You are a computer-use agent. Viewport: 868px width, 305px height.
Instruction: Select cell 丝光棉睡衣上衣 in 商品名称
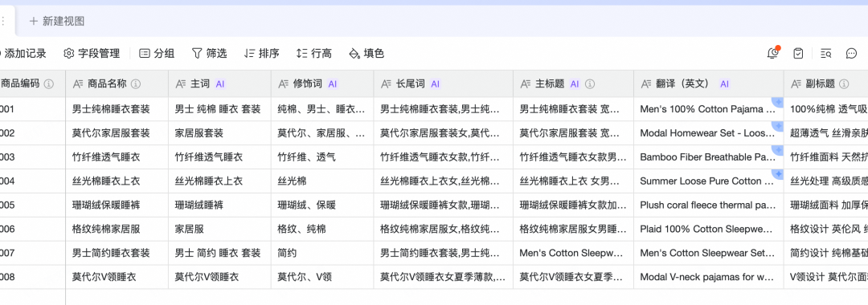coord(117,181)
